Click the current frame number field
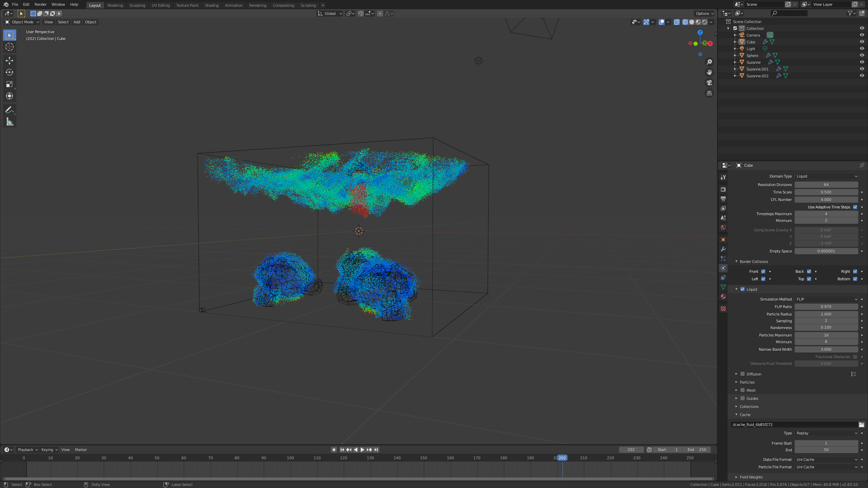The image size is (868, 488). point(631,450)
